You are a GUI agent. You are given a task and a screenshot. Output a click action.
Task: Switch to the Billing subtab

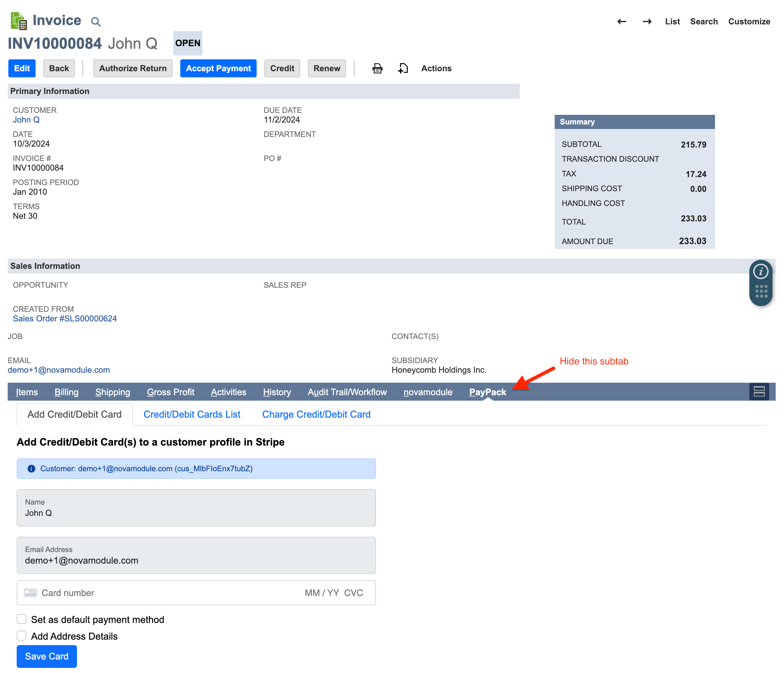click(x=67, y=392)
